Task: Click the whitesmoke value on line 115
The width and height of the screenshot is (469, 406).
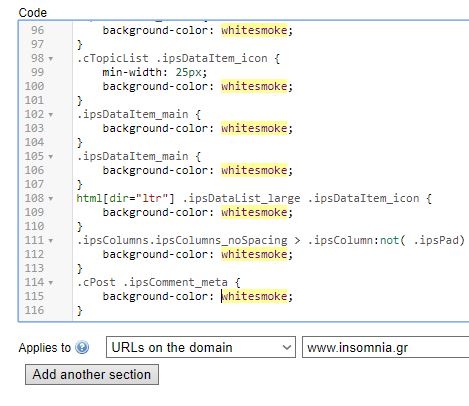Action: 254,296
